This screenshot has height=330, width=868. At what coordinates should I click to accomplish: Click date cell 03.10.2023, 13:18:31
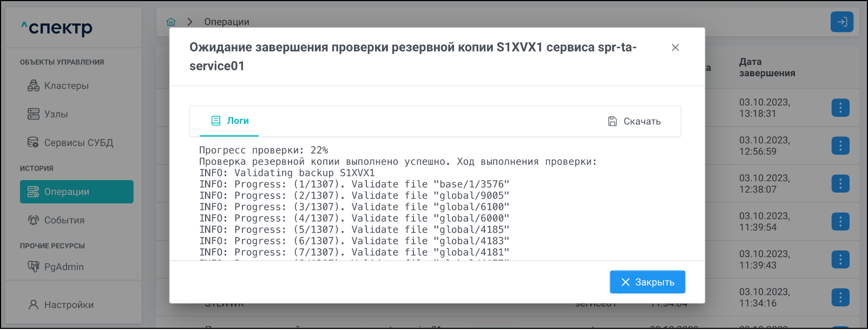(x=765, y=108)
